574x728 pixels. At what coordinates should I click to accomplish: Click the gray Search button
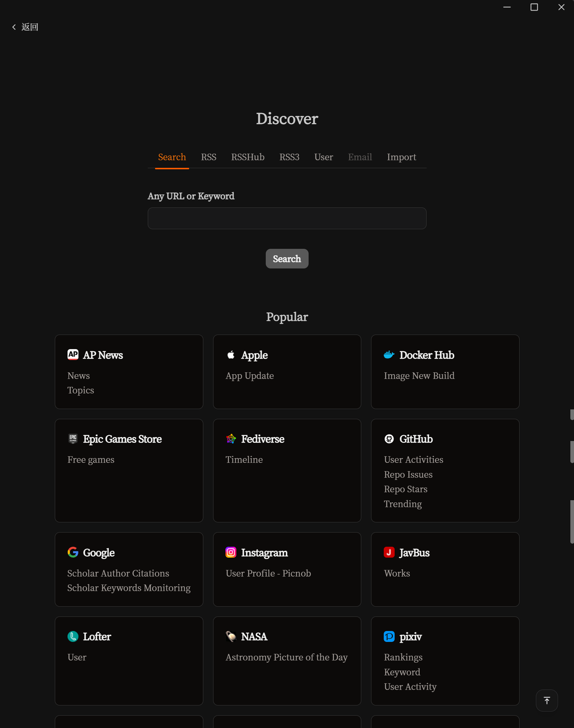pyautogui.click(x=287, y=259)
